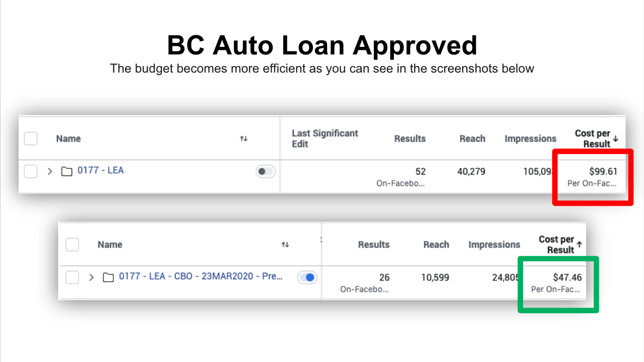Click the sort arrows in the bottom Name header
Screen dimensions: 644x362
click(285, 245)
